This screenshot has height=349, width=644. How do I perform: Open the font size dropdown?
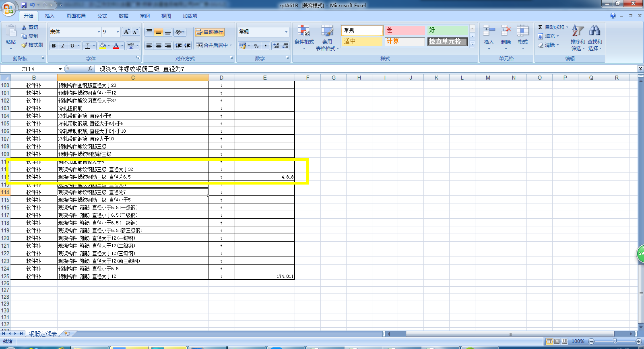pos(118,32)
